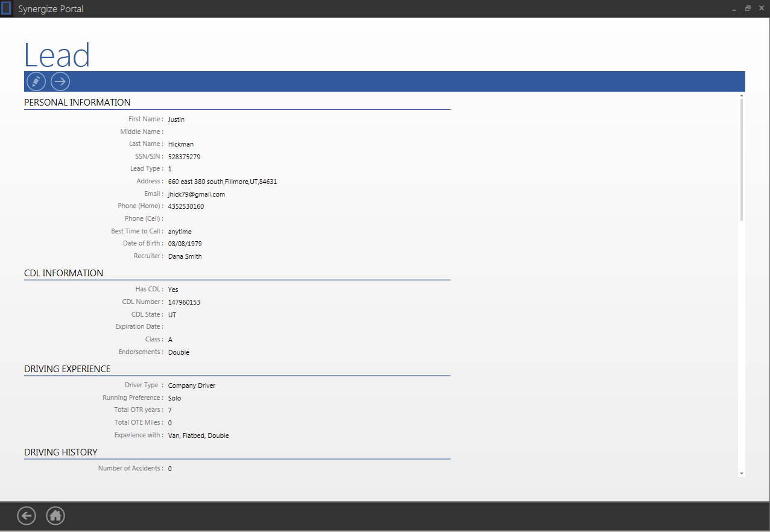Click the vertical scrollbar thumb
770x532 pixels.
pos(741,160)
